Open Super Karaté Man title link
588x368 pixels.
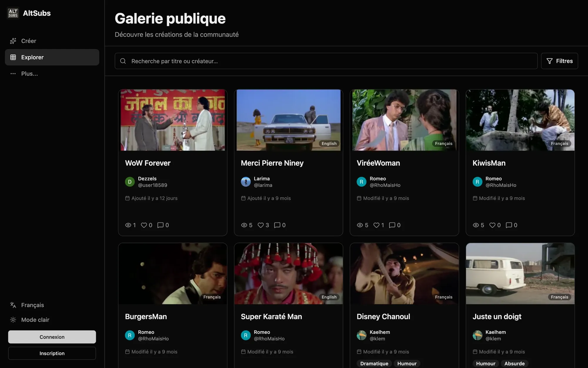tap(271, 316)
